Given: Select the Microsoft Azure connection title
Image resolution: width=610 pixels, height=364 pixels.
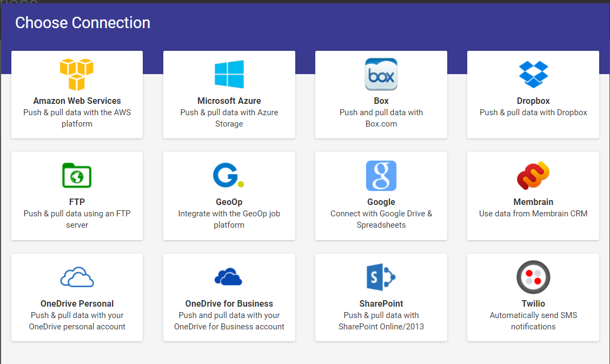Looking at the screenshot, I should [229, 101].
